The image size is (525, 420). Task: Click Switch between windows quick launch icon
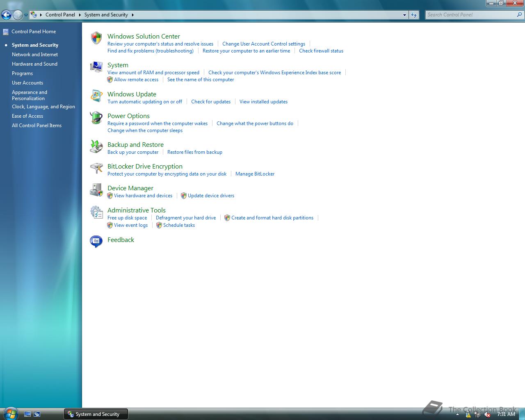pyautogui.click(x=37, y=414)
